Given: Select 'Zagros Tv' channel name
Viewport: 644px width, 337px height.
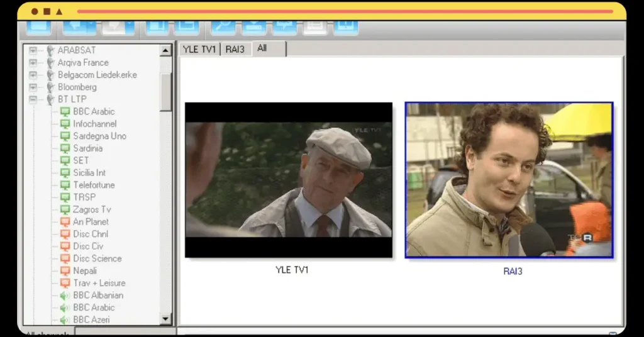Looking at the screenshot, I should tap(92, 210).
